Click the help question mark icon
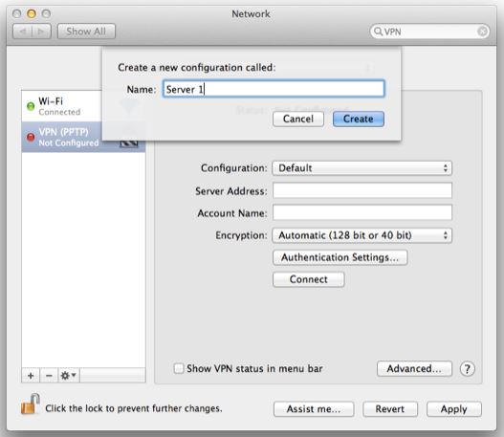This screenshot has width=504, height=437. 467,369
